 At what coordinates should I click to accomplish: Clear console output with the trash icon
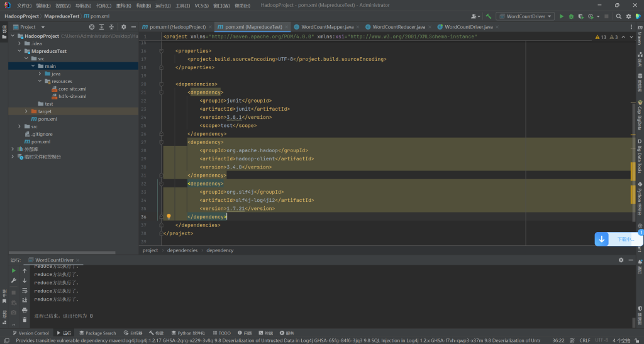coord(25,319)
